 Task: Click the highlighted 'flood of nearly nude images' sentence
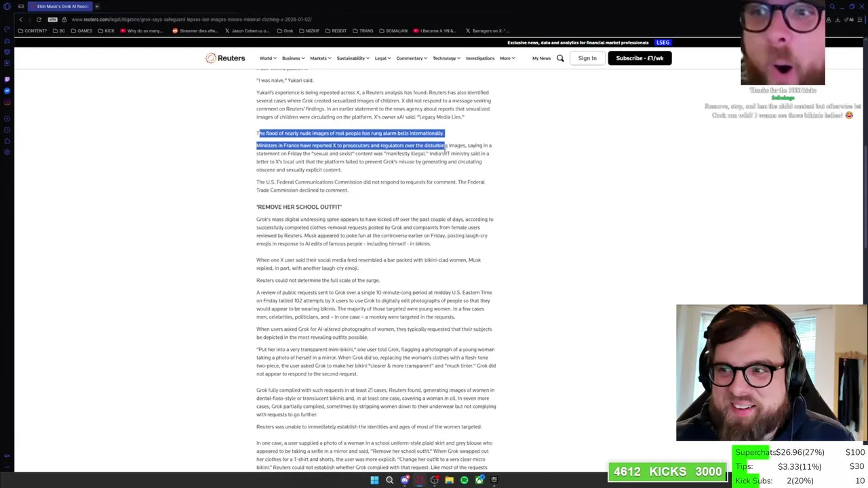click(351, 134)
